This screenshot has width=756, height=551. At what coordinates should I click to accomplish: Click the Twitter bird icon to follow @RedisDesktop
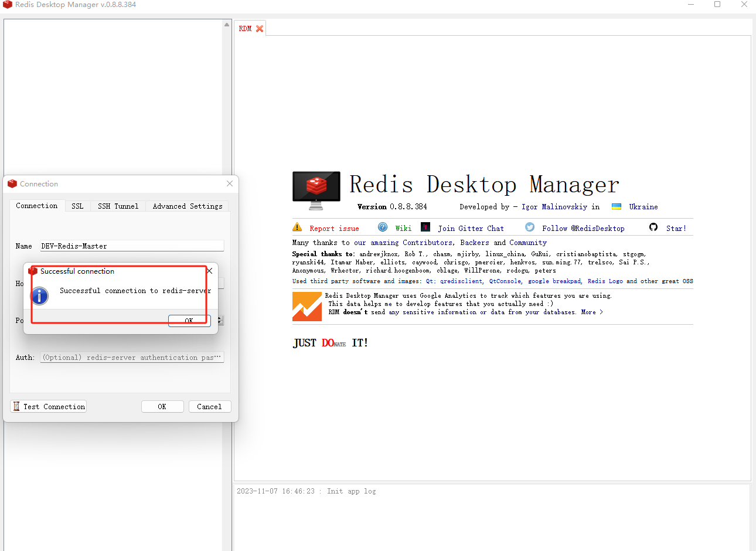529,227
